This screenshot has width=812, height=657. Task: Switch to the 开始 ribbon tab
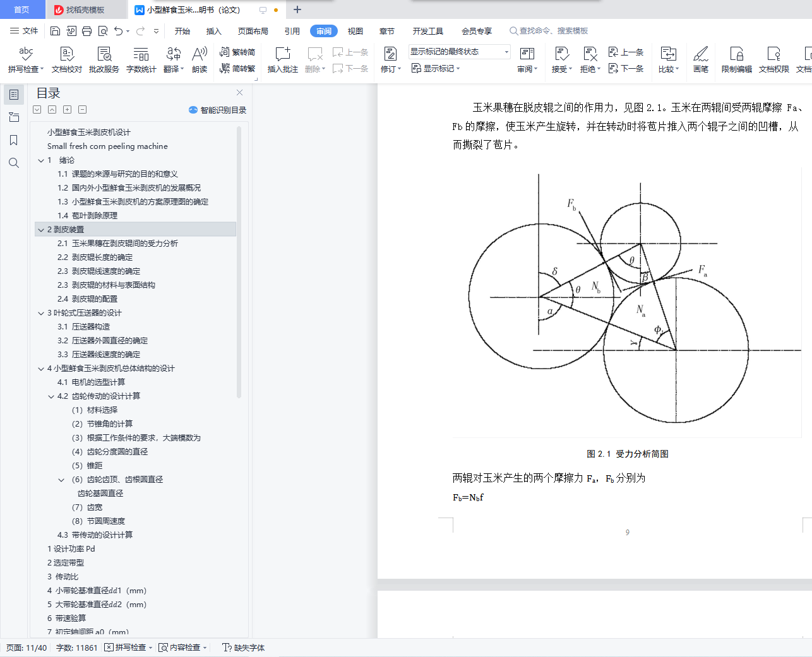(182, 31)
